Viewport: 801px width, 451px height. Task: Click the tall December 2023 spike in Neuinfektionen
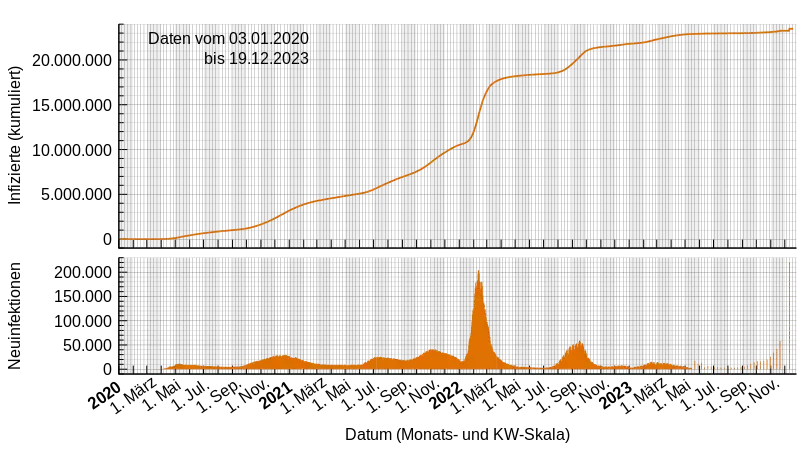pyautogui.click(x=789, y=315)
